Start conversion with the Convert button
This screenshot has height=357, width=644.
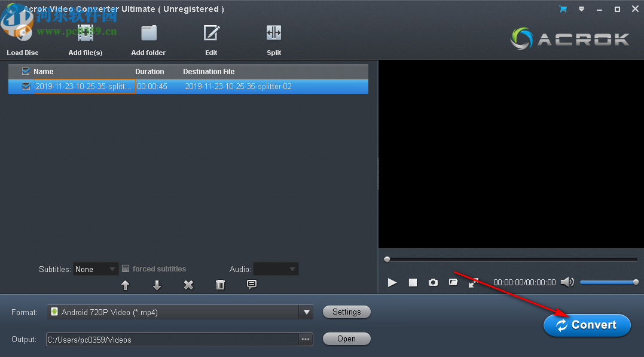tap(587, 325)
